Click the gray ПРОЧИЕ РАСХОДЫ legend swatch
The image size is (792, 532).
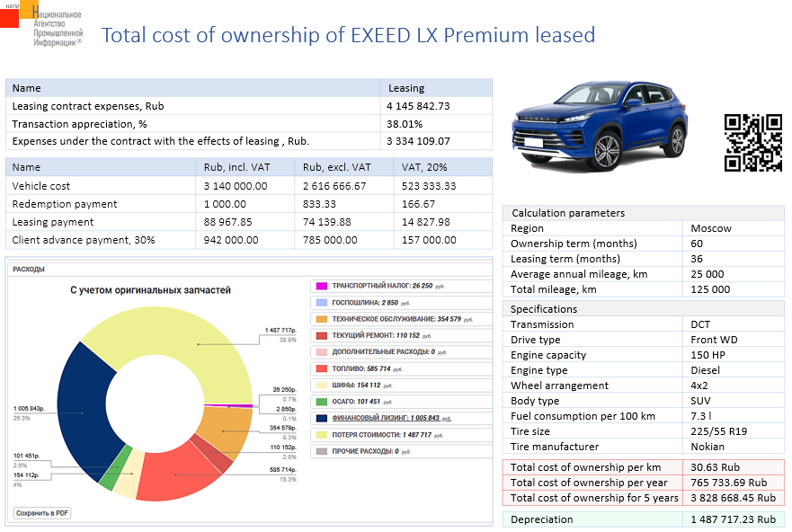click(x=321, y=451)
